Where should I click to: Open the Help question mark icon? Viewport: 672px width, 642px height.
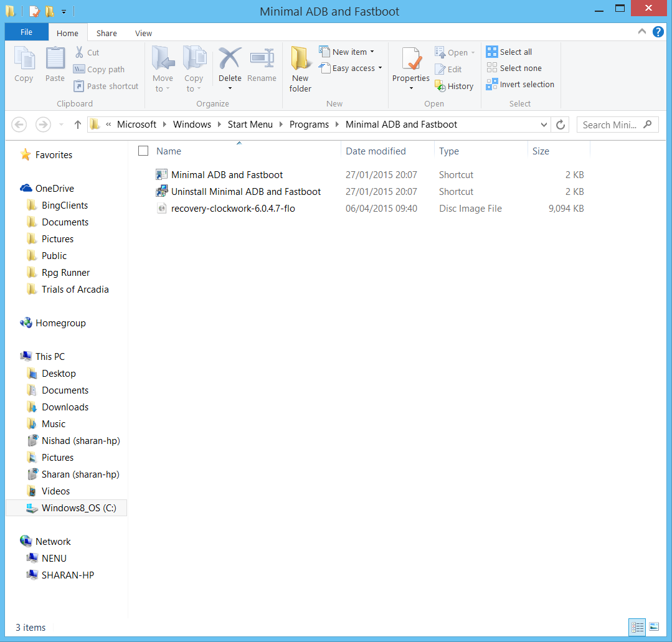[658, 32]
